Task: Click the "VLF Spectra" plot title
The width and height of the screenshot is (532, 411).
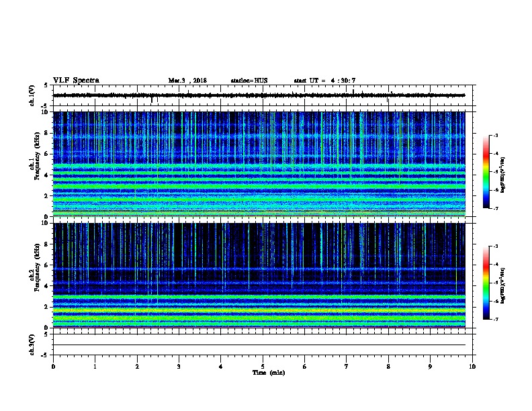Action: [76, 81]
